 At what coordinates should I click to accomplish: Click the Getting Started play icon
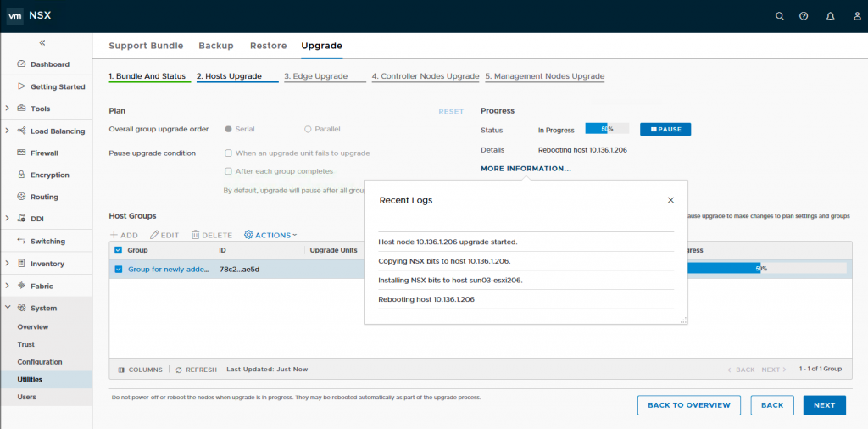tap(21, 86)
